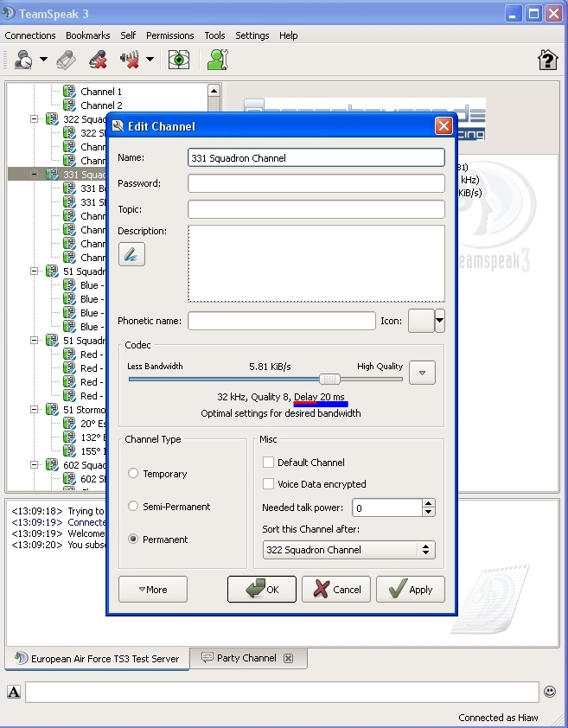Click the 155° channel icon

(69, 450)
